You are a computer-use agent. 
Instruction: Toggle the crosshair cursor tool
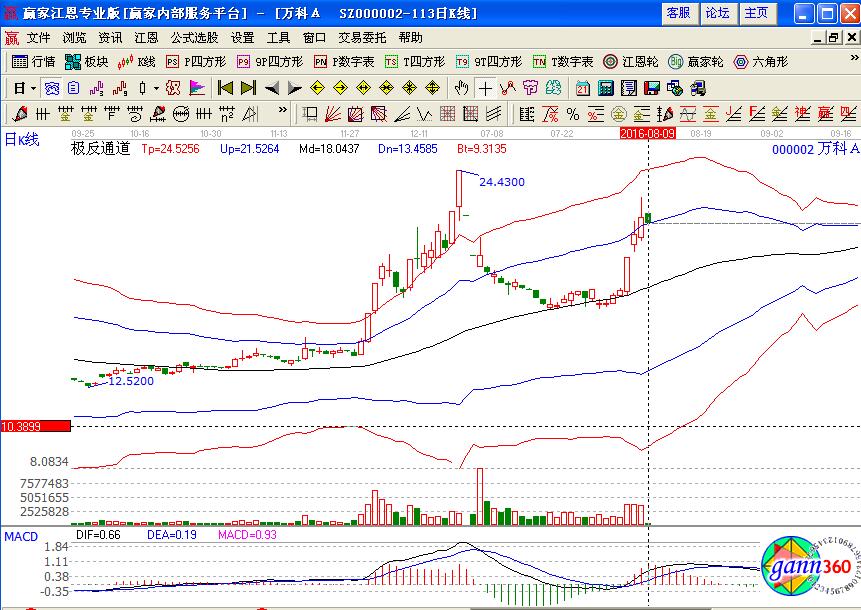tap(484, 88)
